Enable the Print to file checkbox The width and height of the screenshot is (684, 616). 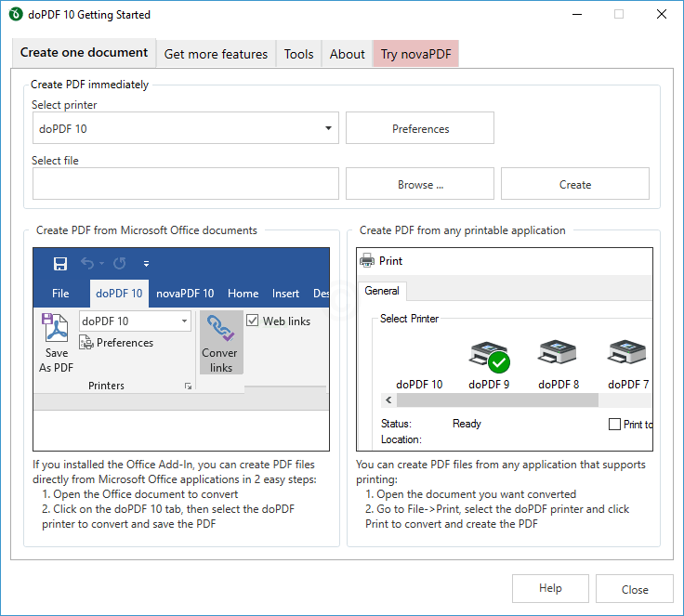point(614,424)
